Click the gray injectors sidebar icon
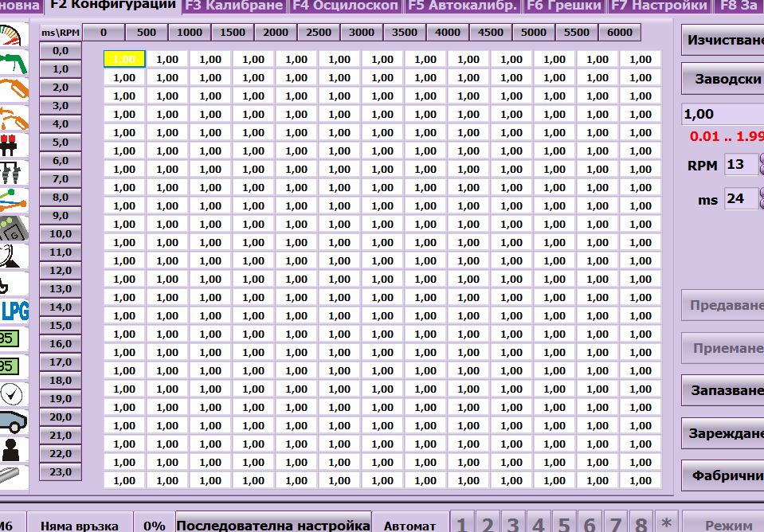Image resolution: width=764 pixels, height=532 pixels. tap(14, 173)
